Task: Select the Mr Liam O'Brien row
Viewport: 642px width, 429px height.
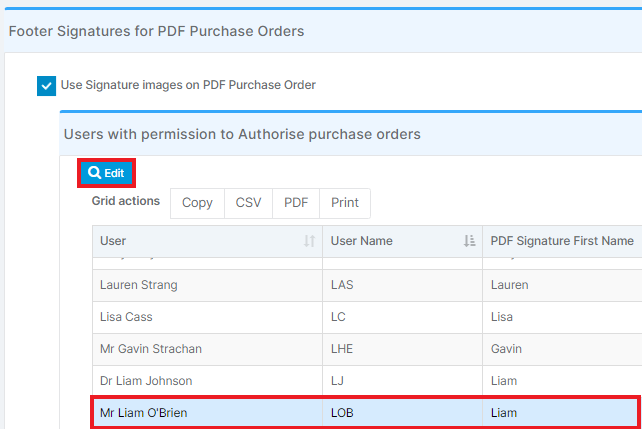Action: click(x=366, y=413)
